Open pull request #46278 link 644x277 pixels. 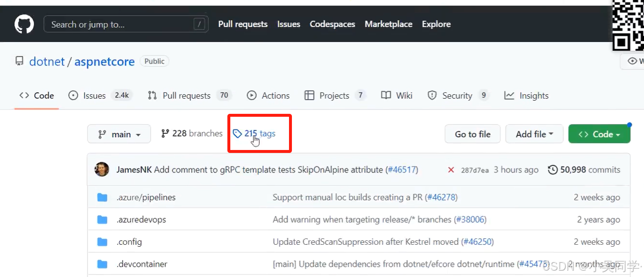pos(442,197)
